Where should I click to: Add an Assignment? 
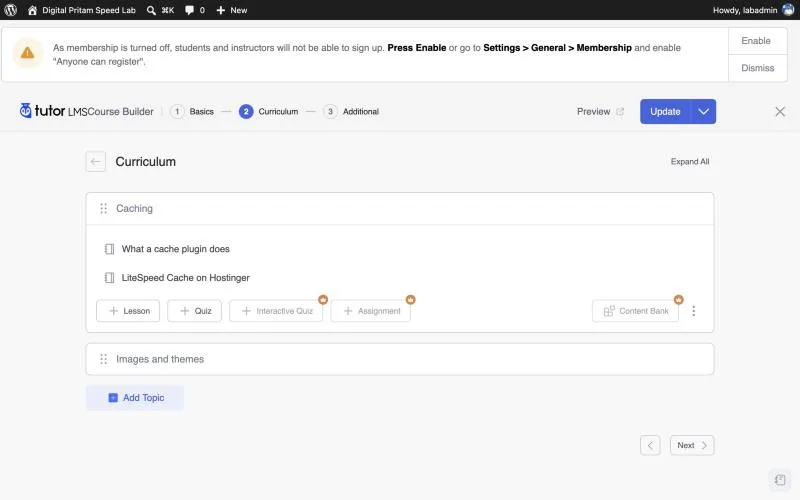pos(370,311)
